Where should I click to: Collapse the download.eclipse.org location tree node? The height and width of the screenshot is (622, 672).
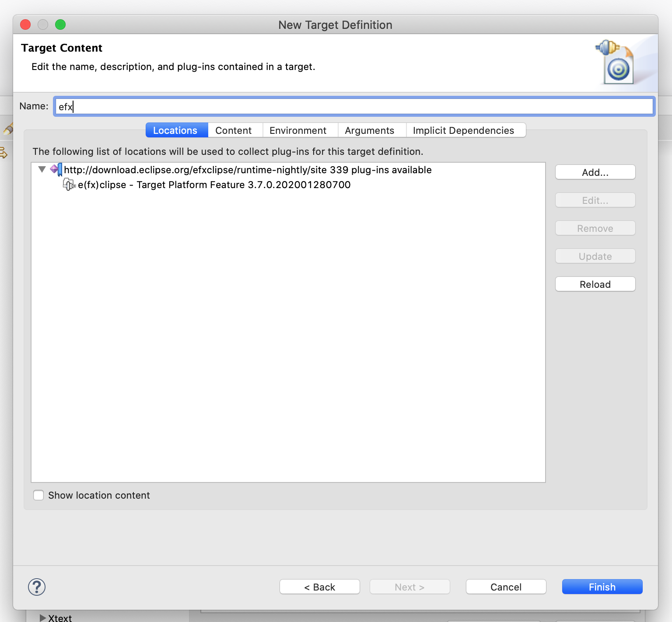[x=42, y=170]
